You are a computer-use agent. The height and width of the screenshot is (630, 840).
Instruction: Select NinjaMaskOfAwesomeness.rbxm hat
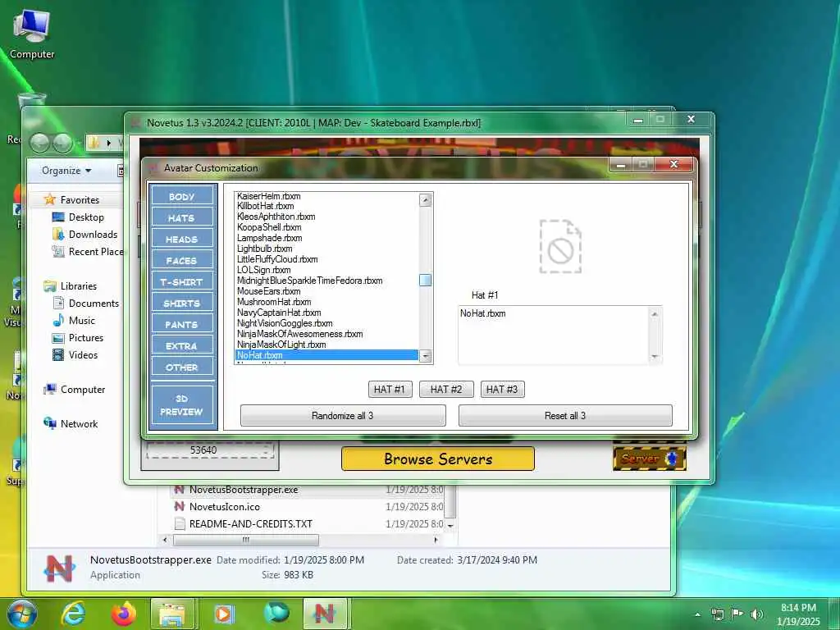[x=326, y=334]
